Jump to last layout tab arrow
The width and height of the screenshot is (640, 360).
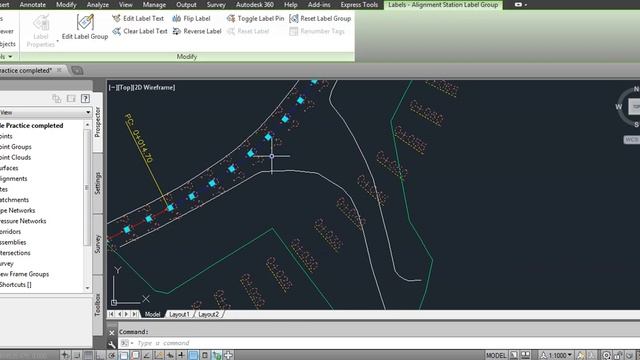click(134, 314)
